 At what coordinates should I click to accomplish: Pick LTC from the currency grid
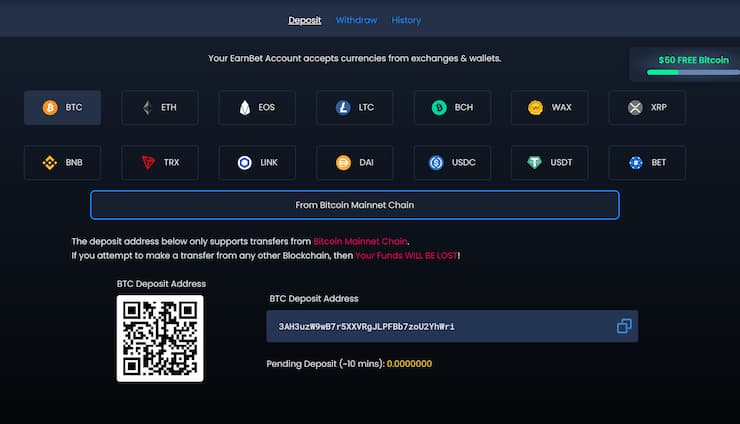coord(354,108)
